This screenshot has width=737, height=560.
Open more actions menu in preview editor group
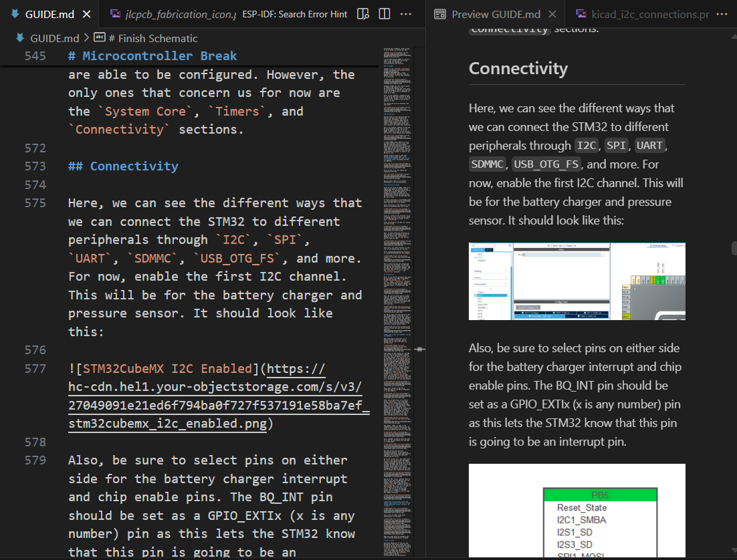723,14
